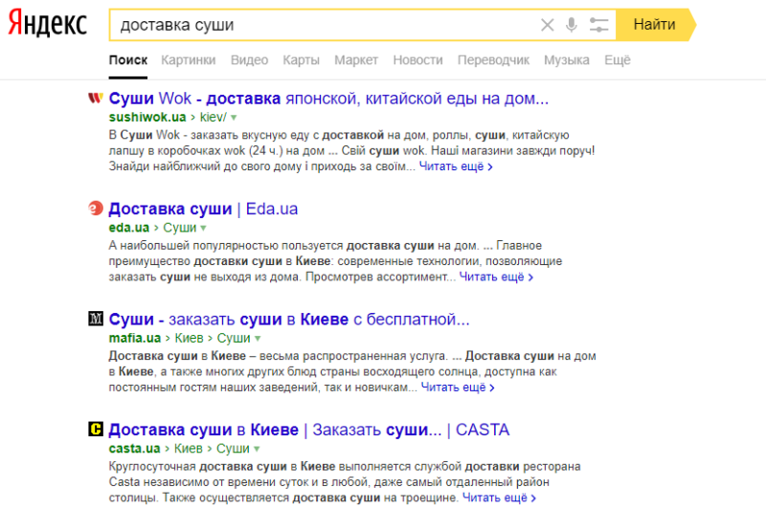766x532 pixels.
Task: Click Суши breadcrumb in casta.ua result
Action: pyautogui.click(x=233, y=448)
